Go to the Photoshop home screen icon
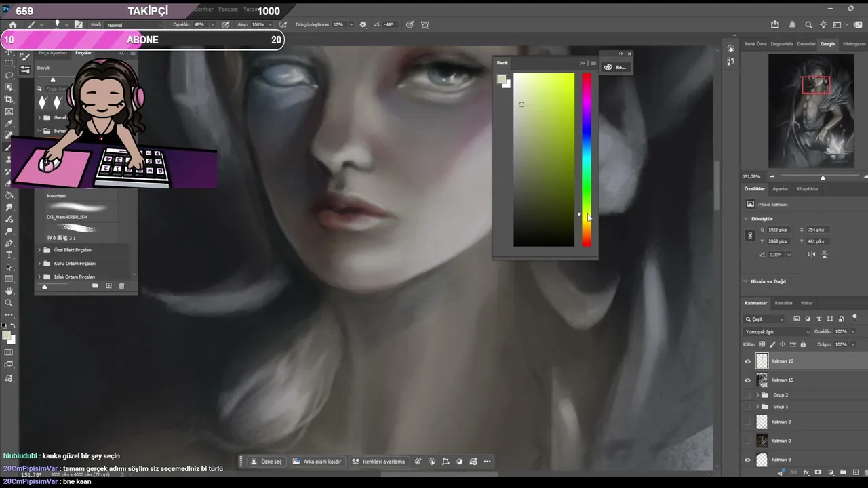 12,24
